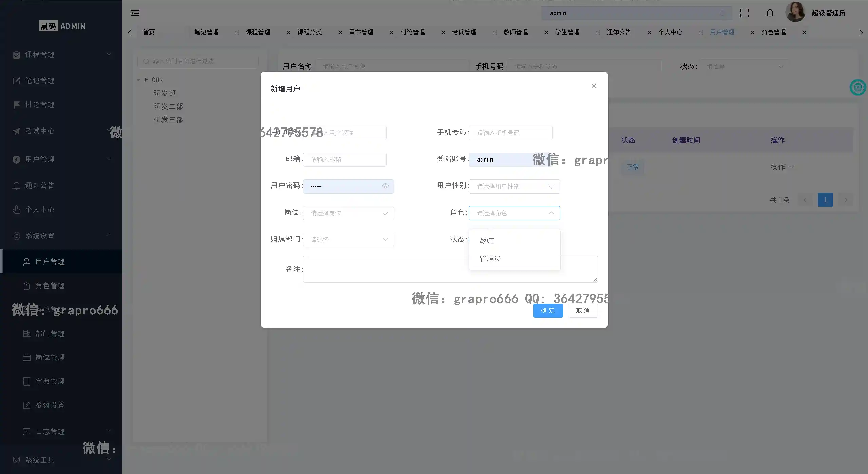868x474 pixels.
Task: Select 教师 from role options
Action: (x=487, y=241)
